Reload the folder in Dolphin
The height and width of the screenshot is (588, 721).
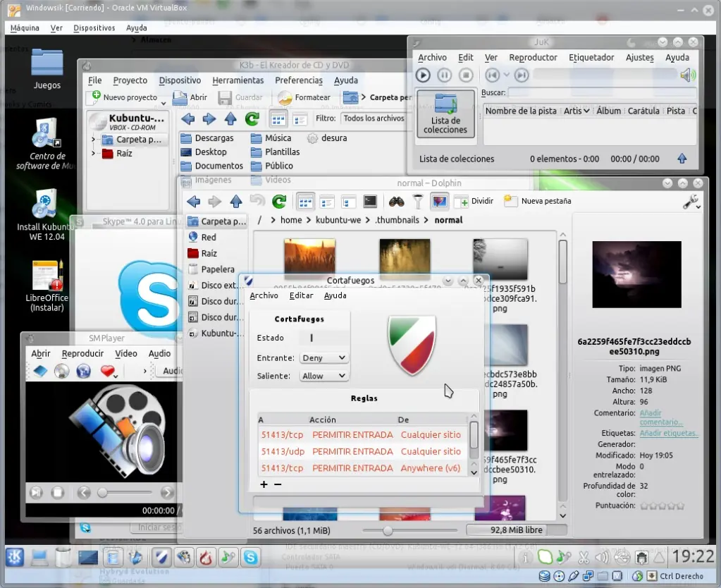pos(278,202)
